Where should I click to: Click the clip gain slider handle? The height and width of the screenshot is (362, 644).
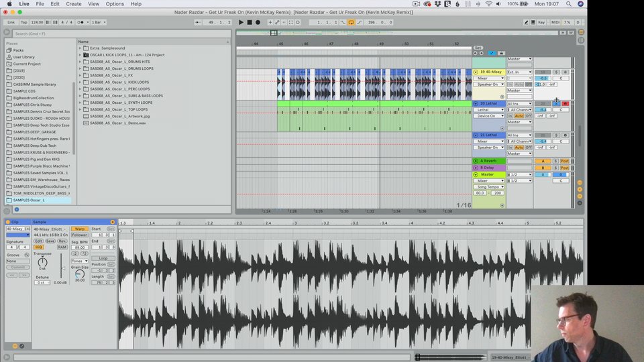pos(63,268)
